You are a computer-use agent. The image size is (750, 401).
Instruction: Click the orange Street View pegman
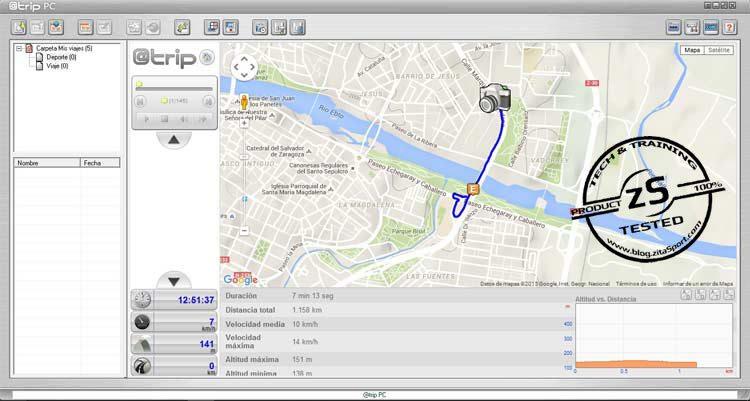tap(244, 101)
